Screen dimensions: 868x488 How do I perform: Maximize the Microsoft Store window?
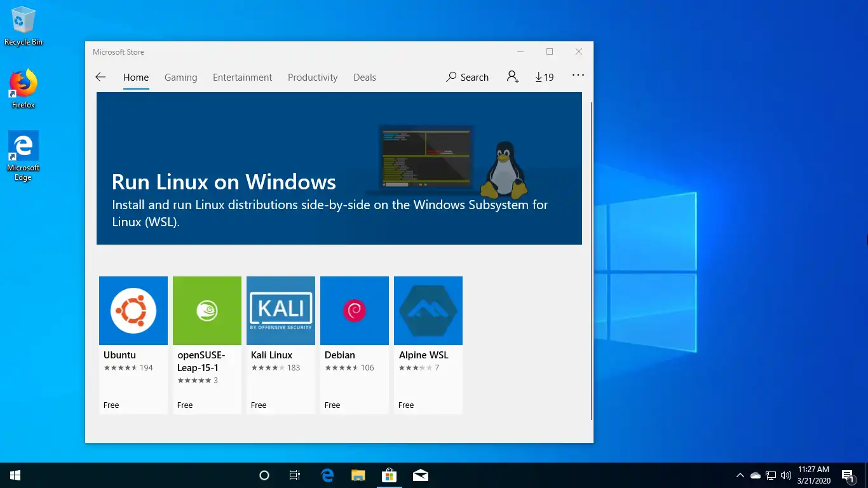550,51
